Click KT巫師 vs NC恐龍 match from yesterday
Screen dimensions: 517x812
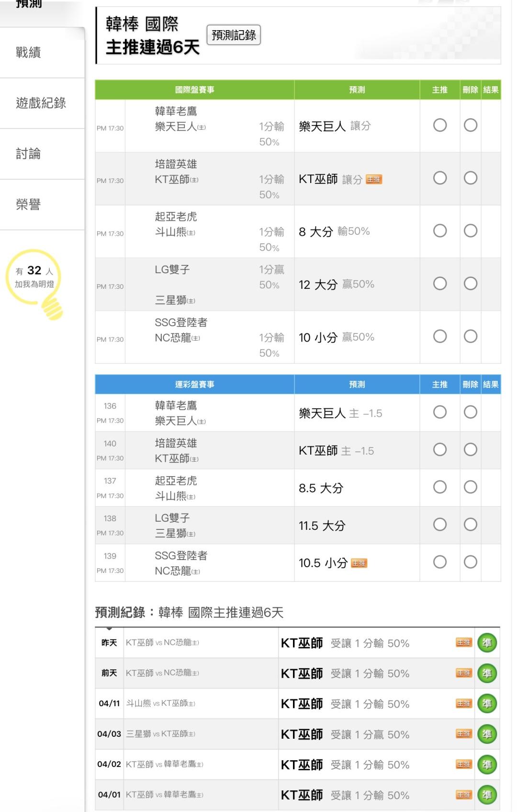[x=162, y=643]
